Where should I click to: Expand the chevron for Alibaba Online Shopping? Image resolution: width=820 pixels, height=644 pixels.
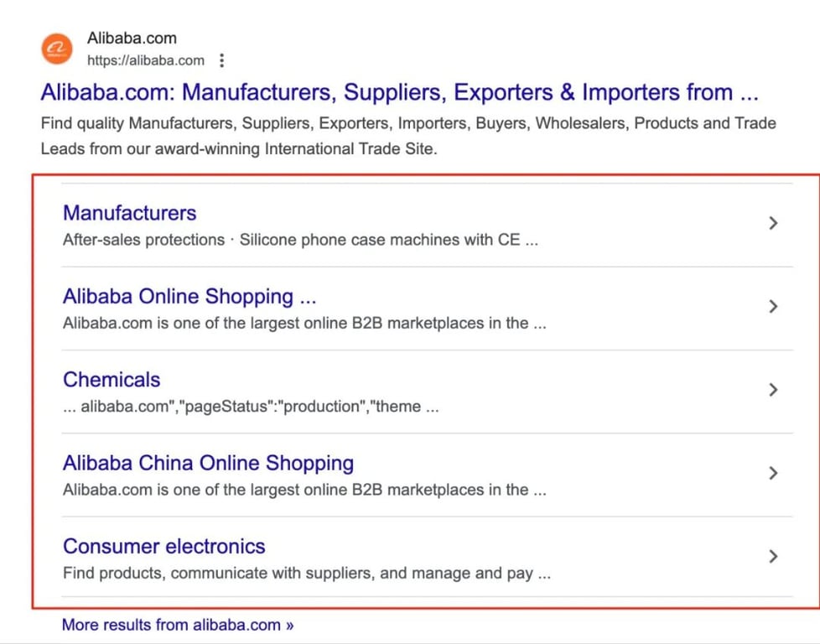click(x=773, y=307)
